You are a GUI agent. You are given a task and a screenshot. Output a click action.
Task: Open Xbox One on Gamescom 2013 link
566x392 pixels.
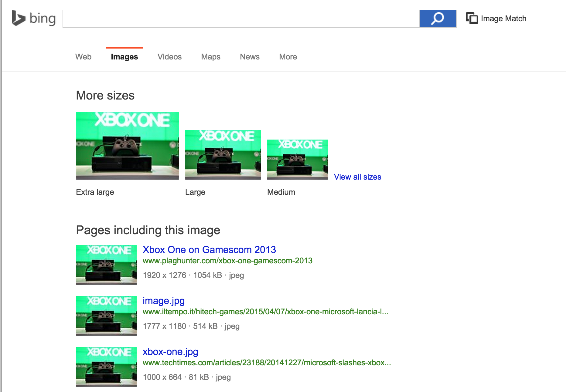209,250
